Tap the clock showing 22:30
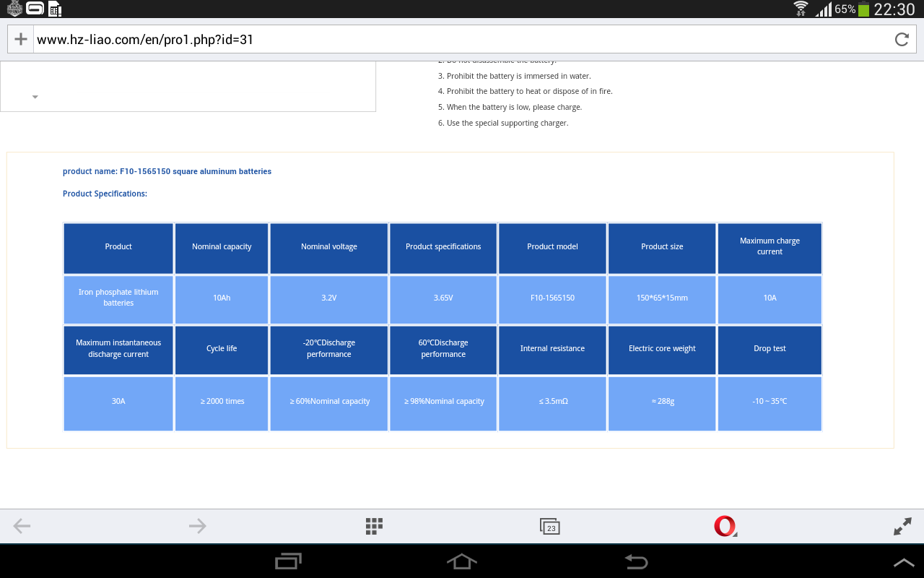 click(x=894, y=9)
